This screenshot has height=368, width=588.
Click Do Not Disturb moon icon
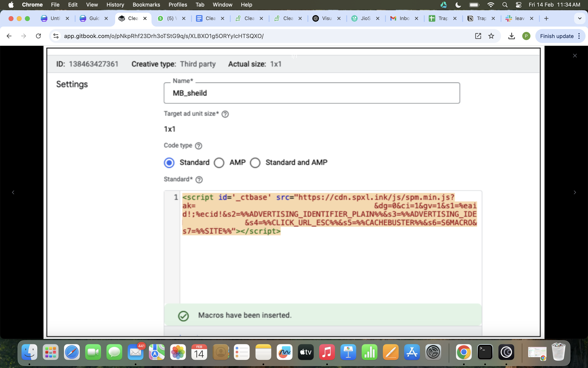[458, 5]
